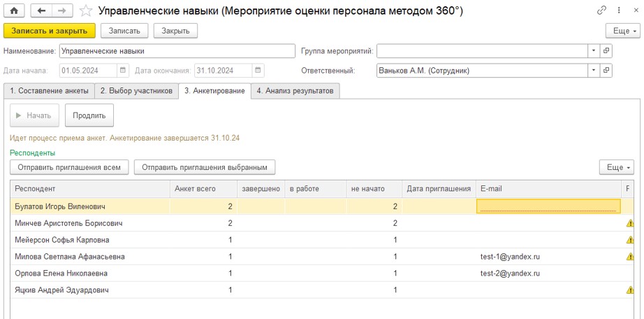Open 4. Анализ результатов tab

pyautogui.click(x=295, y=91)
